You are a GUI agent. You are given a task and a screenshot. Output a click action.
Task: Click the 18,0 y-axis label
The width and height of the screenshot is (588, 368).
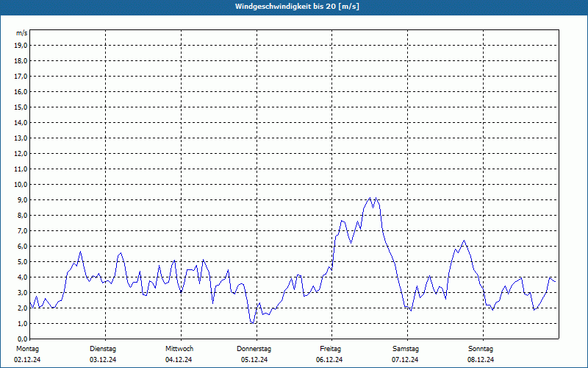tap(21, 61)
